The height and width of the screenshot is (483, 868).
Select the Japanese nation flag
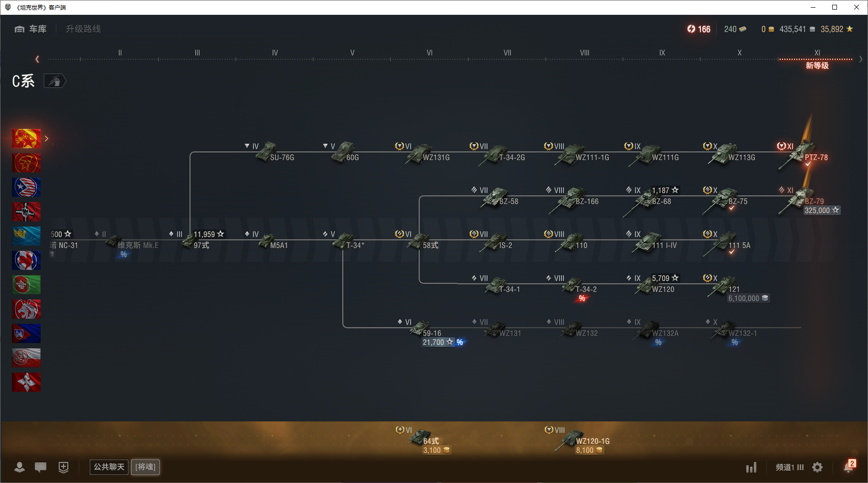[26, 382]
